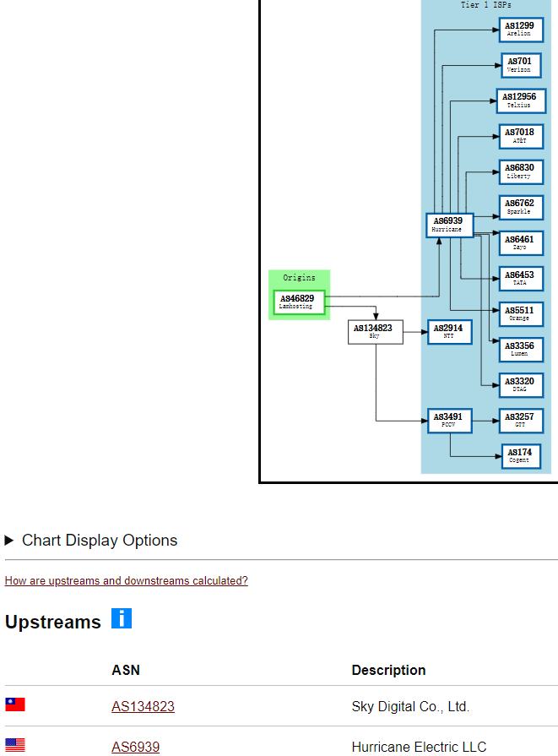
Task: Click the AS7018 AT&T node
Action: pos(521,137)
